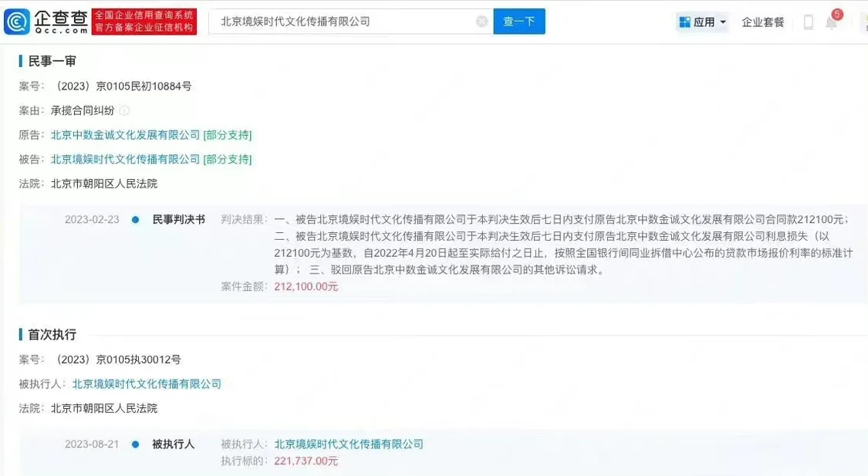This screenshot has height=476, width=868.
Task: Expand the 应用 dropdown arrow
Action: pyautogui.click(x=723, y=22)
